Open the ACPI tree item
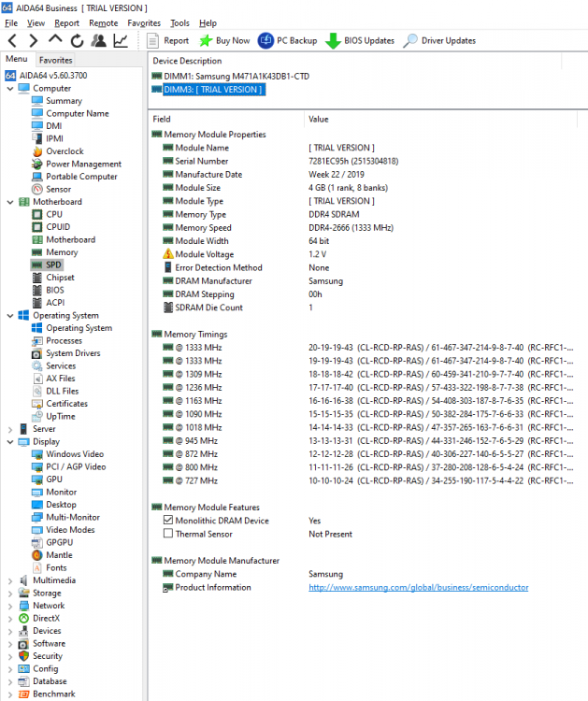The height and width of the screenshot is (701, 588). [49, 303]
